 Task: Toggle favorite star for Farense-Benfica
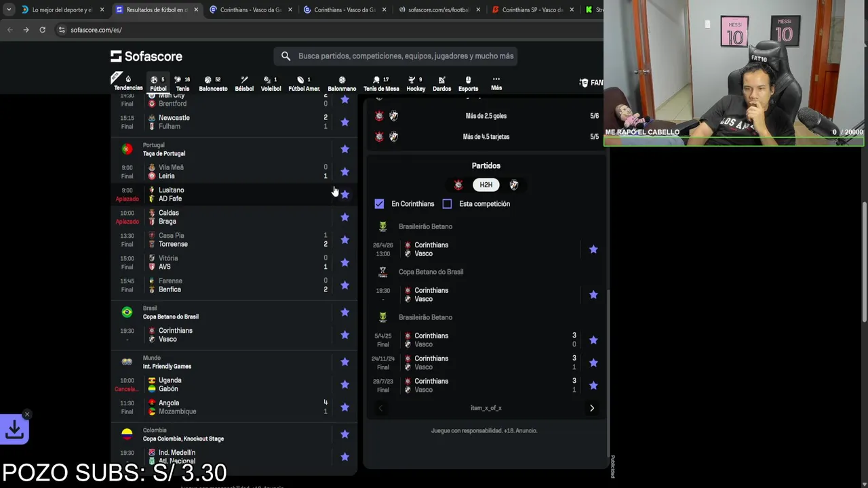344,285
